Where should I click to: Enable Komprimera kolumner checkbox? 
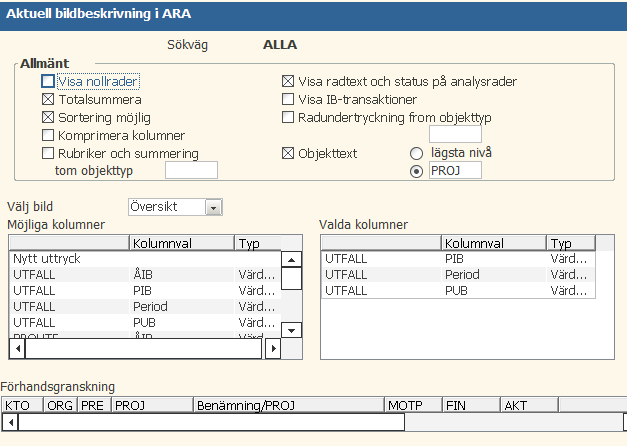pos(48,135)
